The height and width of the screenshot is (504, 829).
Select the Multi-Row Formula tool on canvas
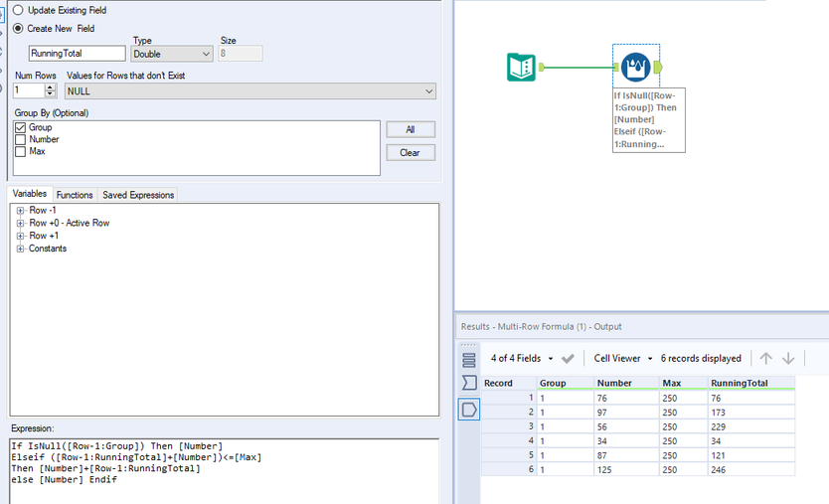(x=634, y=68)
